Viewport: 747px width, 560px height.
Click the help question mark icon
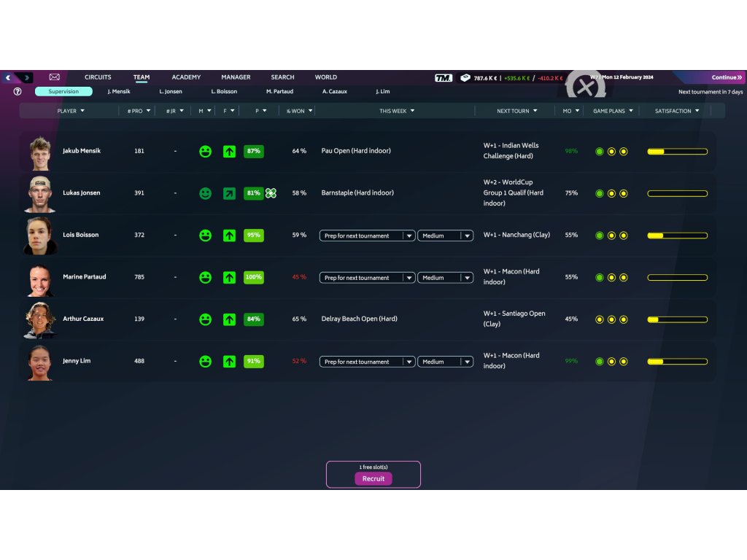[18, 92]
